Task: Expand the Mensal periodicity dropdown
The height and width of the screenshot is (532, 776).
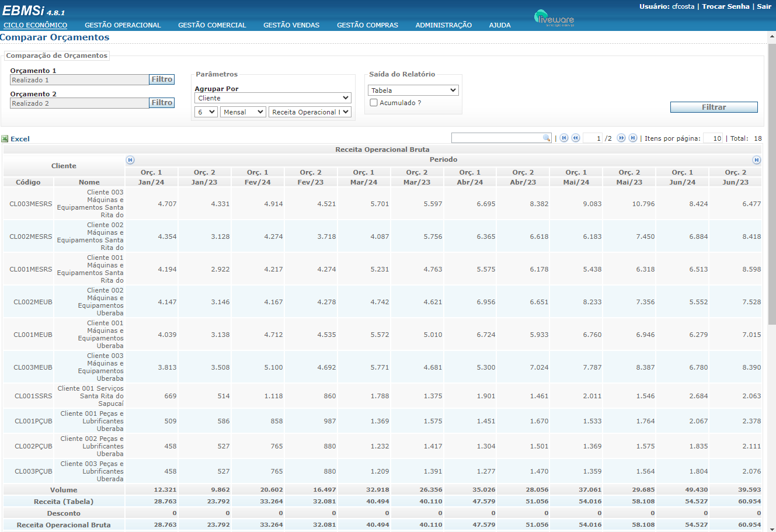Action: (243, 112)
